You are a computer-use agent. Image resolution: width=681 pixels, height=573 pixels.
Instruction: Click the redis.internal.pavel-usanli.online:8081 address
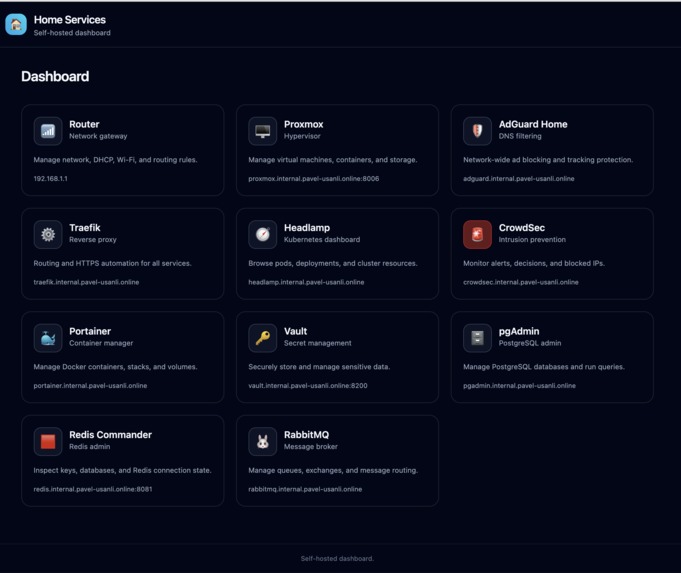tap(93, 489)
